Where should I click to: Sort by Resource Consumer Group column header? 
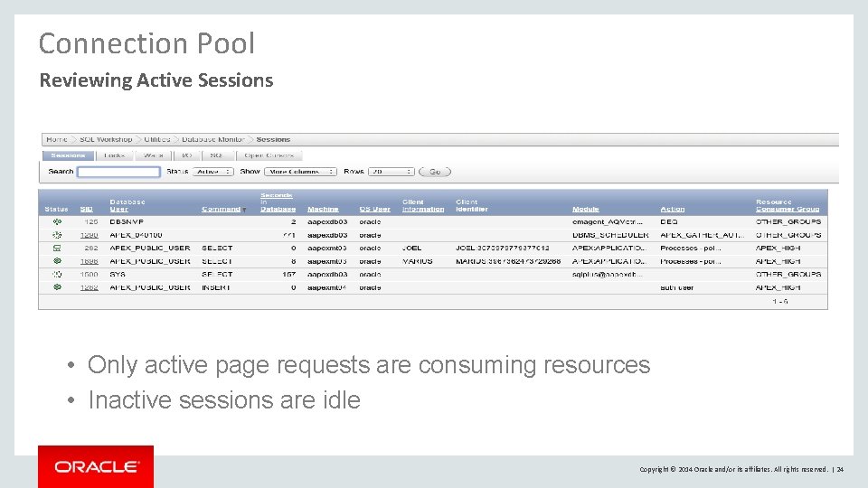click(x=788, y=205)
